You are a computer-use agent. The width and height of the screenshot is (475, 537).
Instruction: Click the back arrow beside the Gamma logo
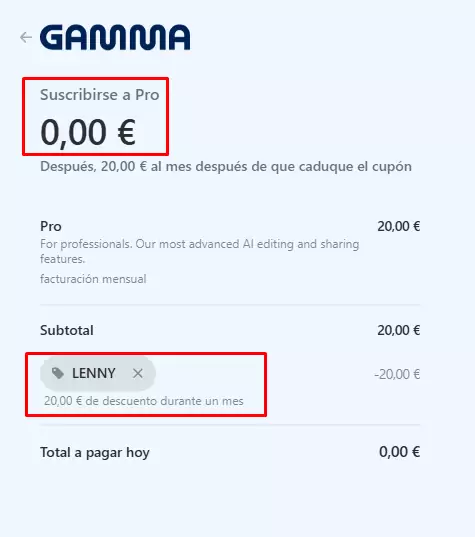26,37
